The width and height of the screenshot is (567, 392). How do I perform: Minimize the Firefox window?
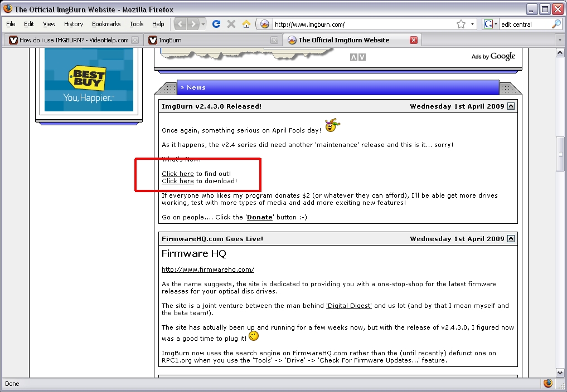click(531, 9)
